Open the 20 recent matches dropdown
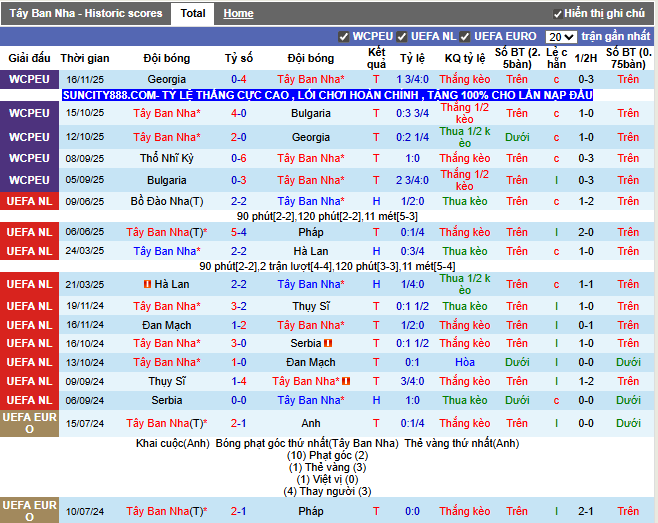The height and width of the screenshot is (523, 658). 561,37
